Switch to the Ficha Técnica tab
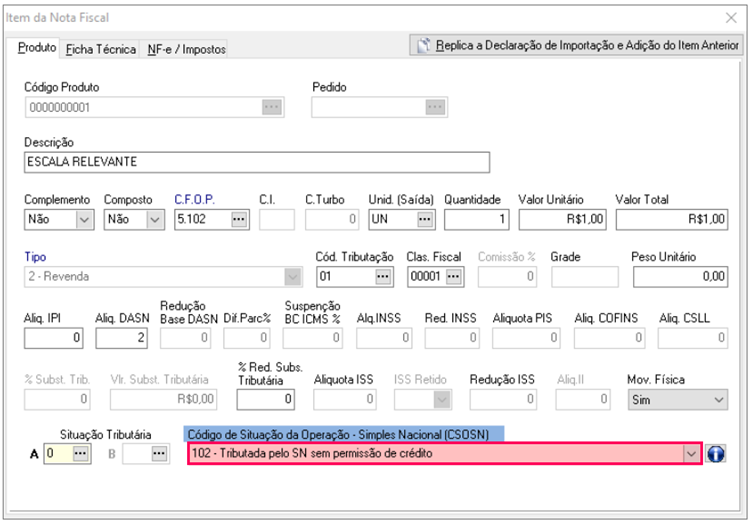Screen dimensions: 753x525 (102, 49)
